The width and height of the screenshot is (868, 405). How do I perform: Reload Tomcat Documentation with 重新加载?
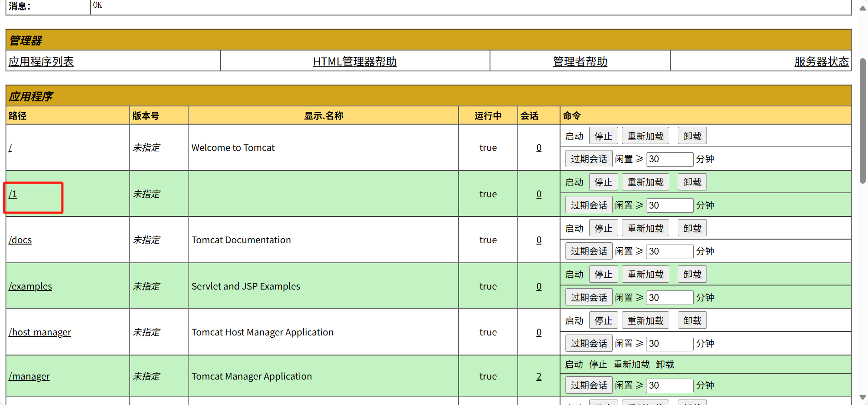[646, 228]
